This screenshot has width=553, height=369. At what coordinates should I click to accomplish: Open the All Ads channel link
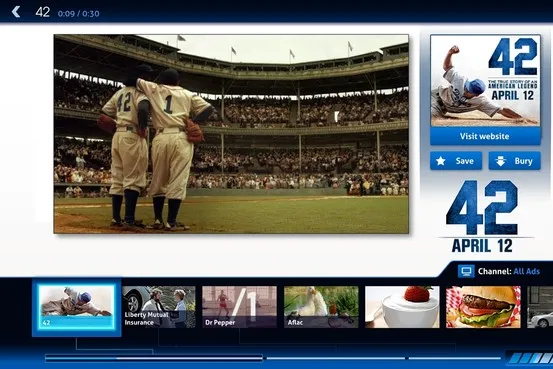click(x=527, y=271)
